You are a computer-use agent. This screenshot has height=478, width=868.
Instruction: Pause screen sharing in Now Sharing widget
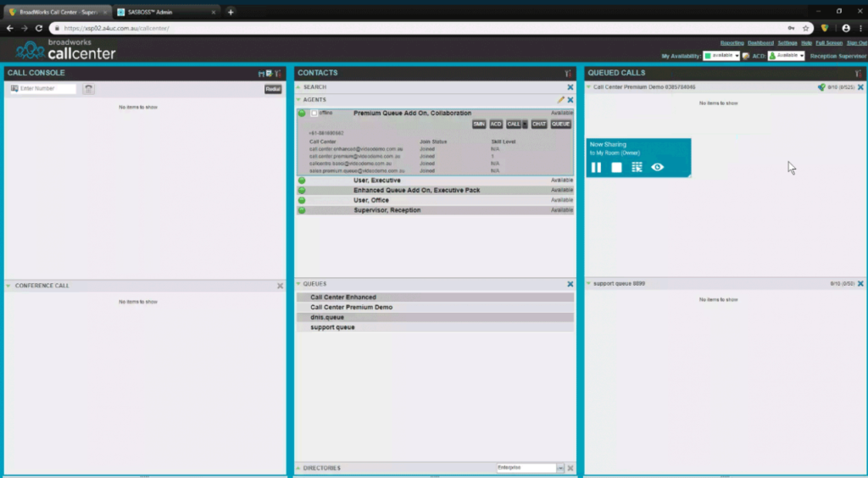point(596,167)
